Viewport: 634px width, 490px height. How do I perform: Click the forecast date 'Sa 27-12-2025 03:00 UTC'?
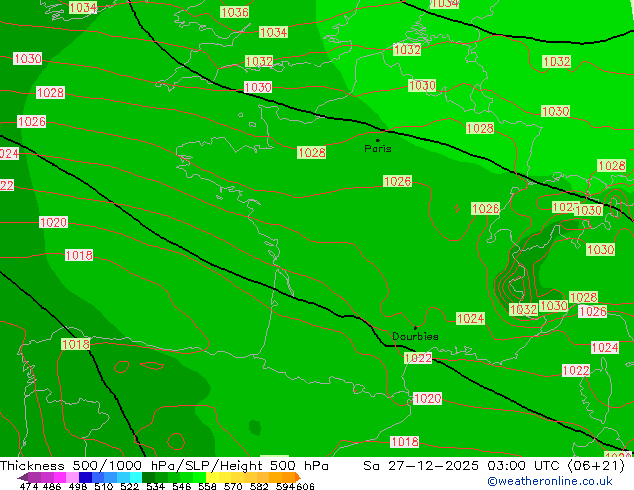(463, 466)
